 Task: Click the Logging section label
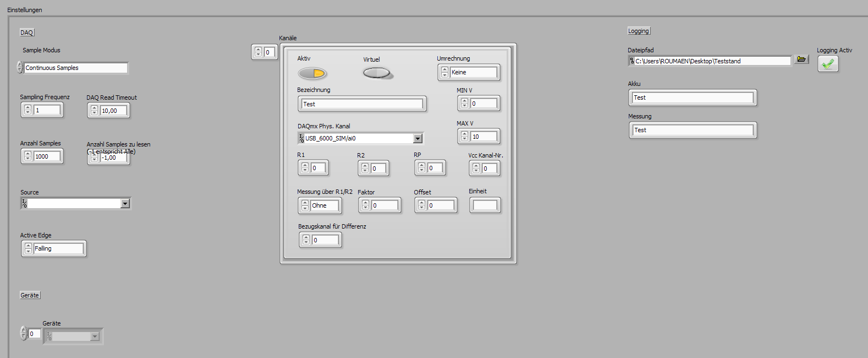(x=639, y=31)
